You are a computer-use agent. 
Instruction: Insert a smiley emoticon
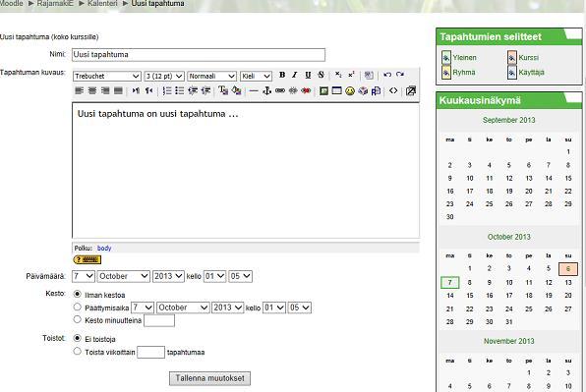tap(350, 90)
